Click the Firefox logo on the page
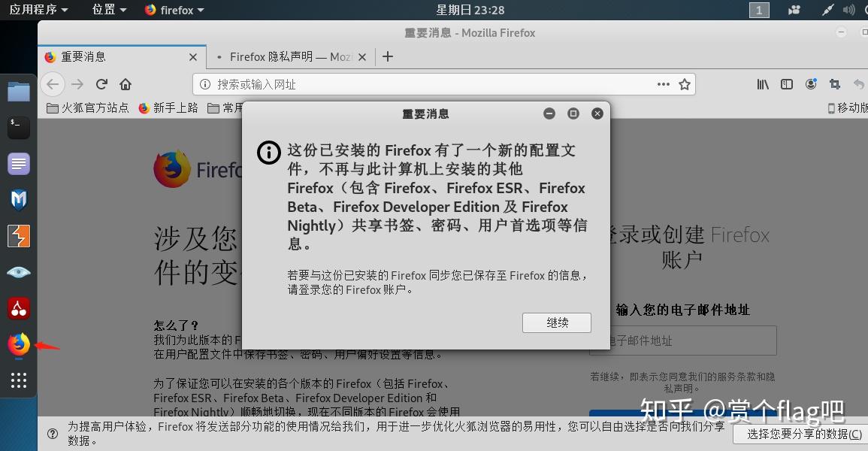This screenshot has width=868, height=451. click(x=172, y=169)
